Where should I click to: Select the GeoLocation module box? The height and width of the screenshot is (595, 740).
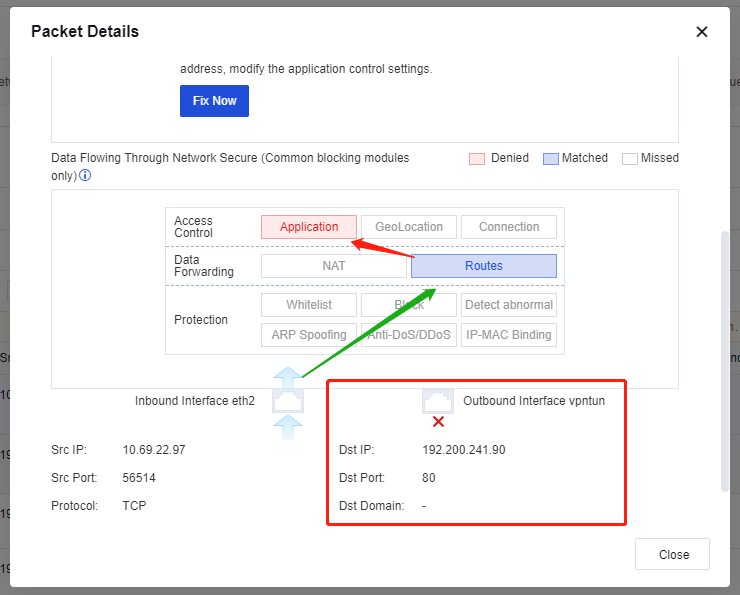point(409,227)
